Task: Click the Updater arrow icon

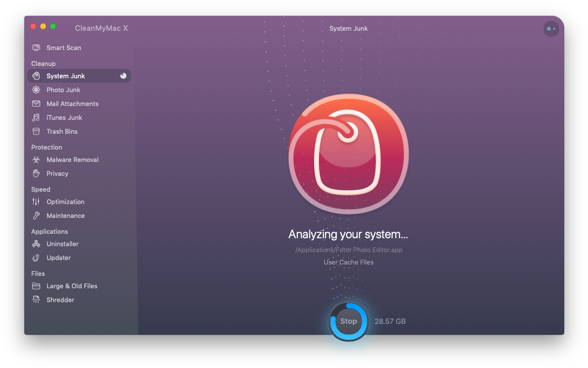Action: click(x=36, y=258)
